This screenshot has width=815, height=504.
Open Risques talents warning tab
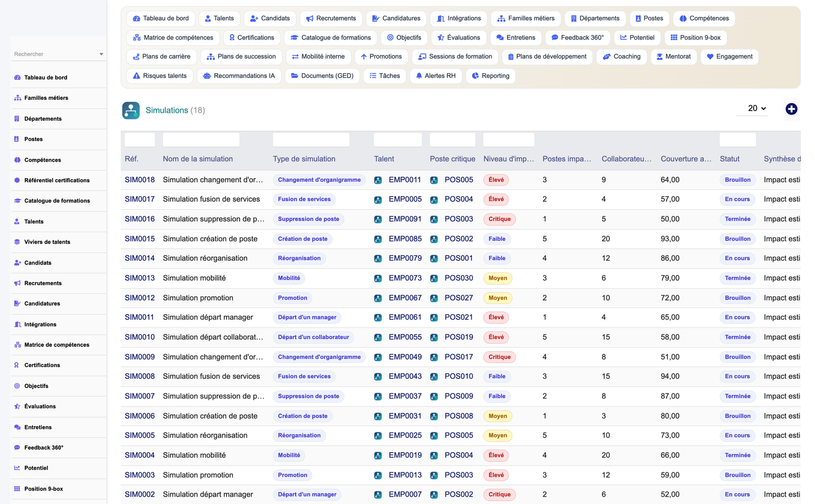160,76
